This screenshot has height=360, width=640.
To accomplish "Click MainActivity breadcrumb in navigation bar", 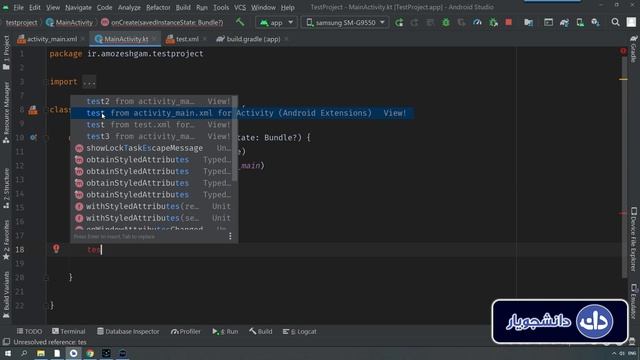I will [x=69, y=22].
